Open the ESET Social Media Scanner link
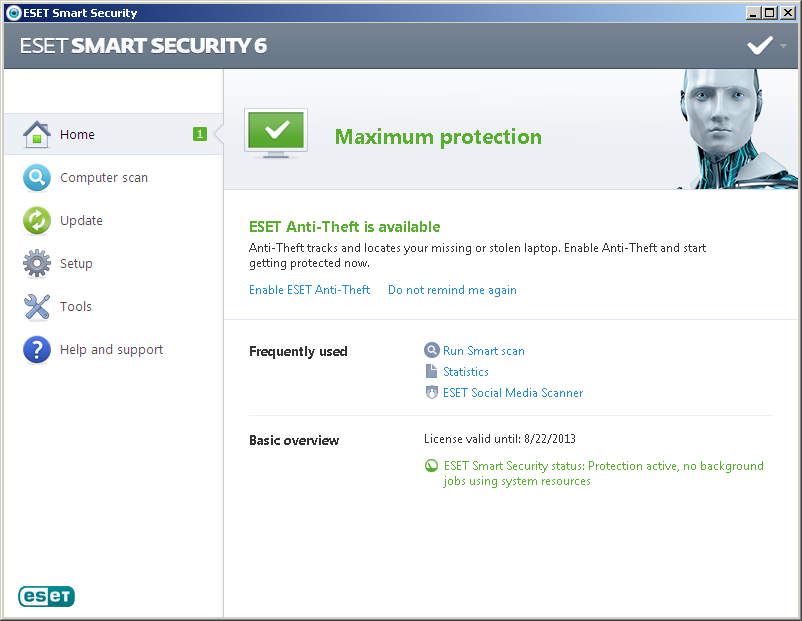802x621 pixels. tap(512, 393)
